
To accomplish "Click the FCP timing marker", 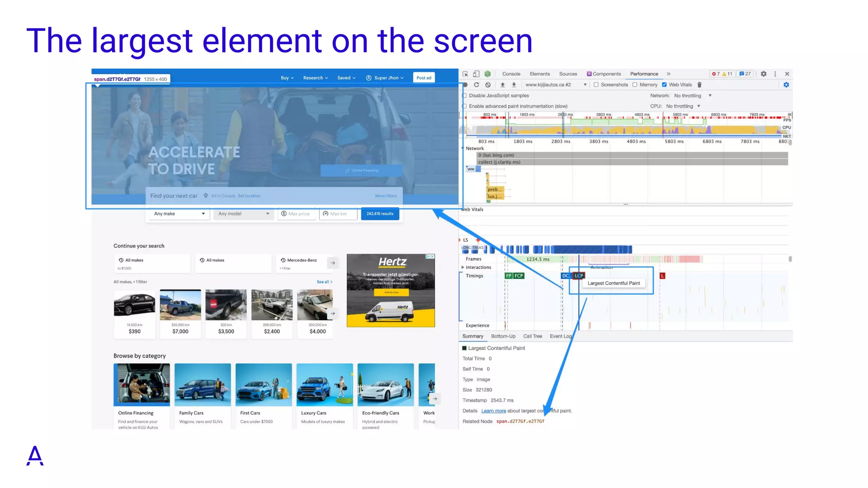I will pyautogui.click(x=519, y=276).
